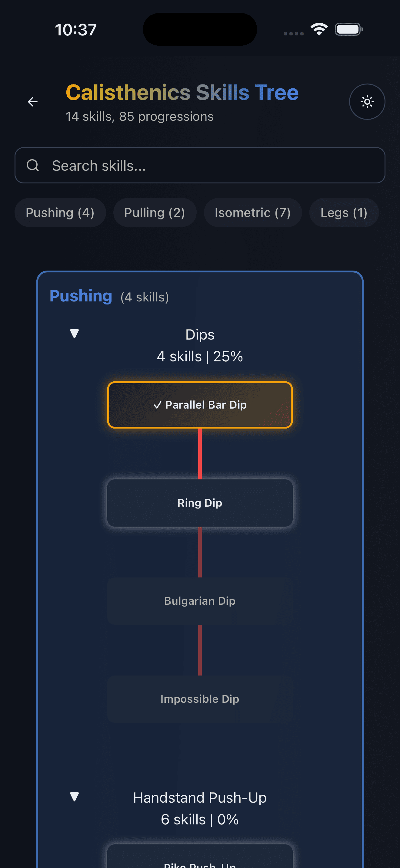400x868 pixels.
Task: Tap the Dips 25% progress label
Action: (x=200, y=356)
